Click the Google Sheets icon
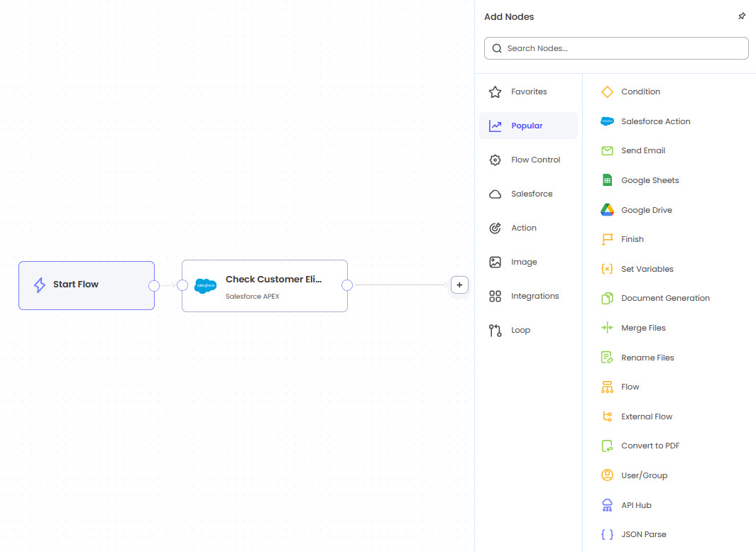This screenshot has width=756, height=552. click(607, 180)
